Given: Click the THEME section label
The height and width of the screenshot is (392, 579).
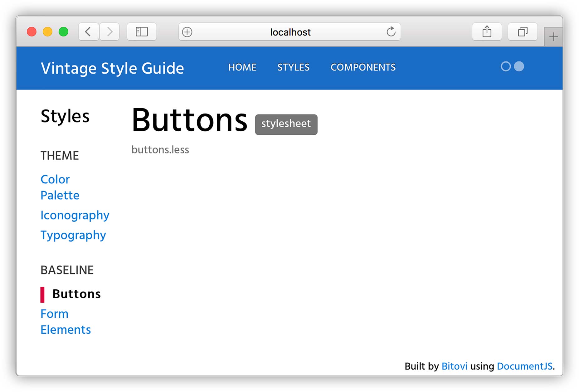Looking at the screenshot, I should (60, 156).
